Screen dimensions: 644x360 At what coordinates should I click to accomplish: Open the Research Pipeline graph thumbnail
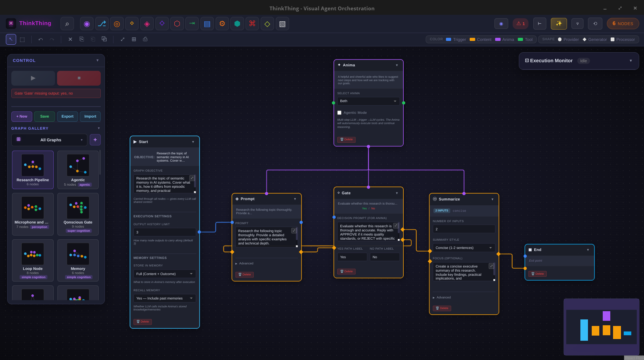pyautogui.click(x=33, y=170)
